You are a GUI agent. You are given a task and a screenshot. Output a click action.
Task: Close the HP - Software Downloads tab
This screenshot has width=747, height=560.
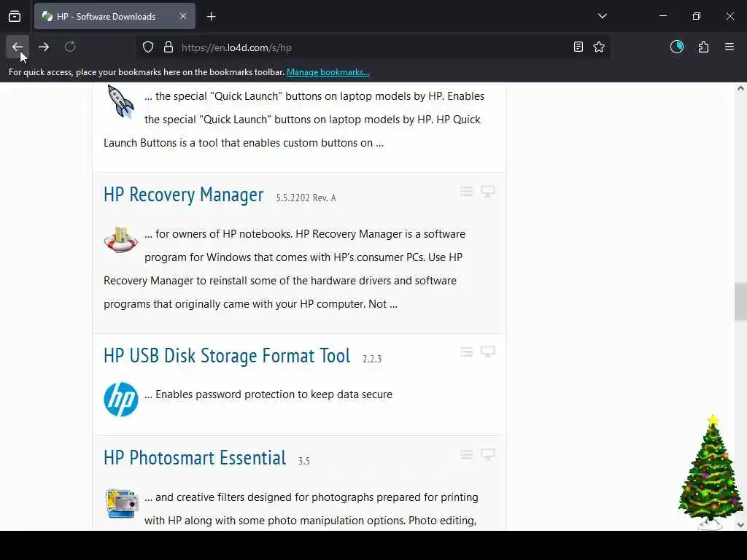(x=183, y=17)
